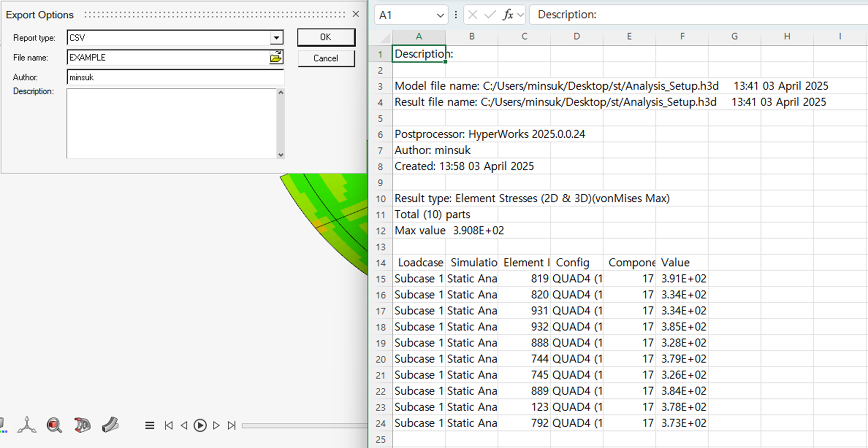Browse for file with the folder icon

276,57
